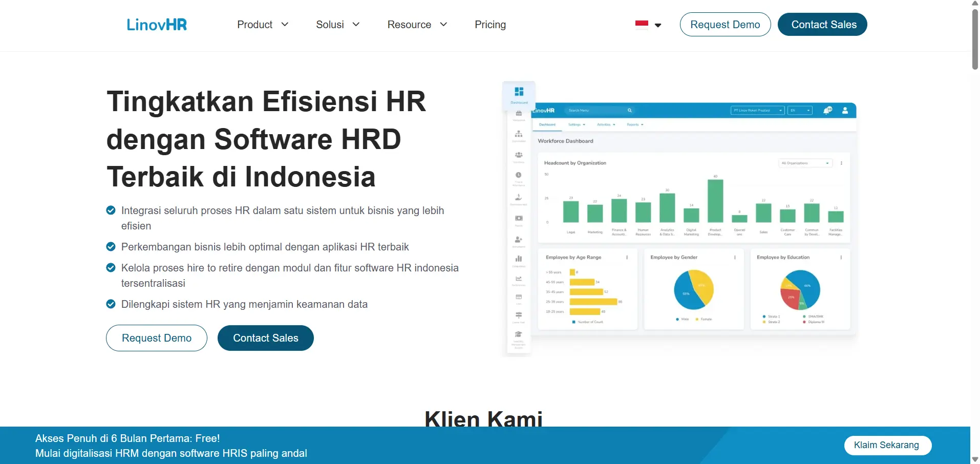The width and height of the screenshot is (980, 464).
Task: Click the people group icon in the preview sidebar
Action: (x=519, y=155)
